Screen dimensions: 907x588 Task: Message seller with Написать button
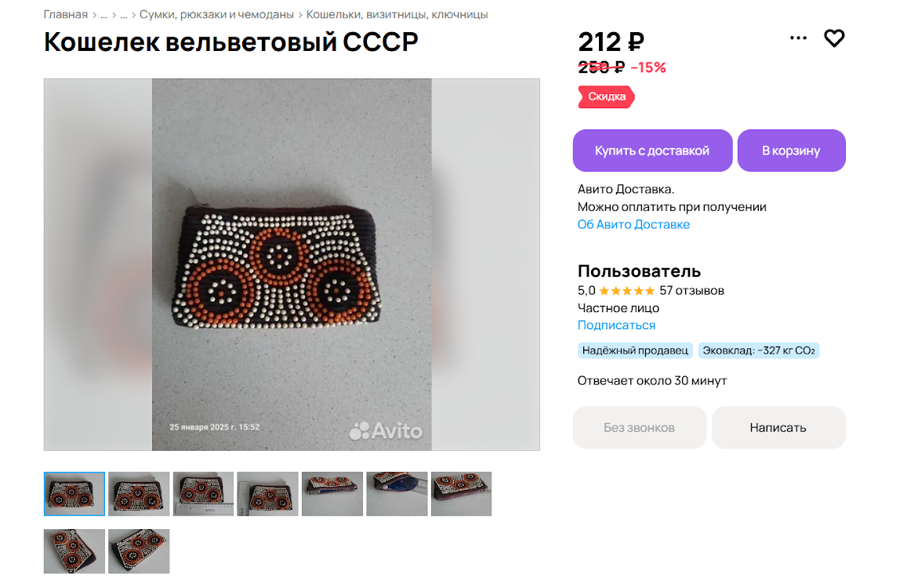click(x=778, y=428)
